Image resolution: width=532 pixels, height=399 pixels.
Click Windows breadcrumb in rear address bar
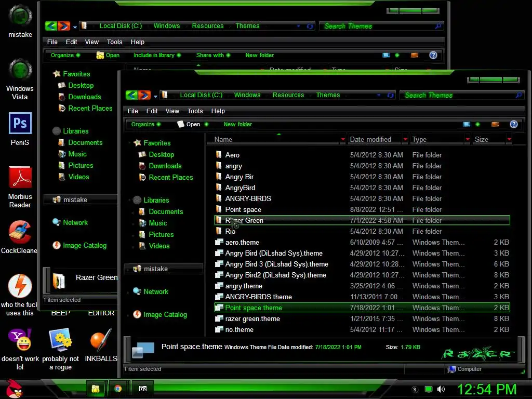point(167,26)
